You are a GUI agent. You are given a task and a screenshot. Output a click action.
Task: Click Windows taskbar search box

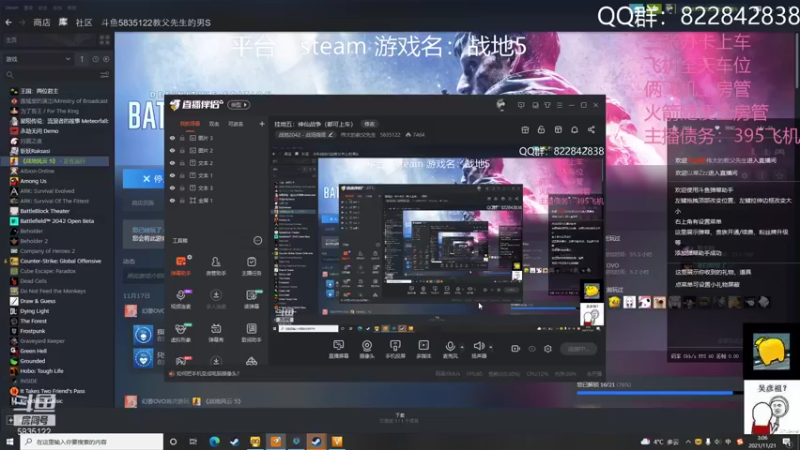pos(92,442)
